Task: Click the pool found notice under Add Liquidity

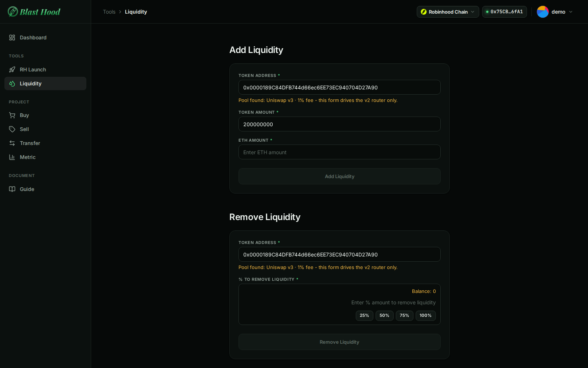Action: point(318,100)
